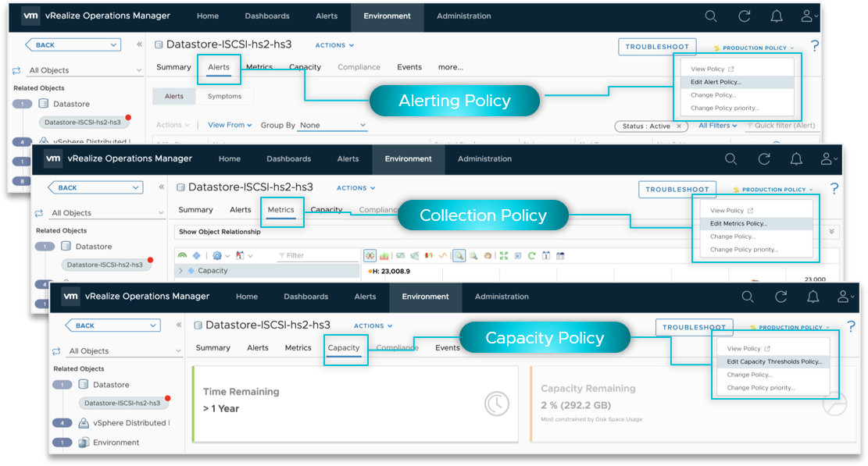Open the notifications bell in the middle window
868x466 pixels.
coord(796,159)
